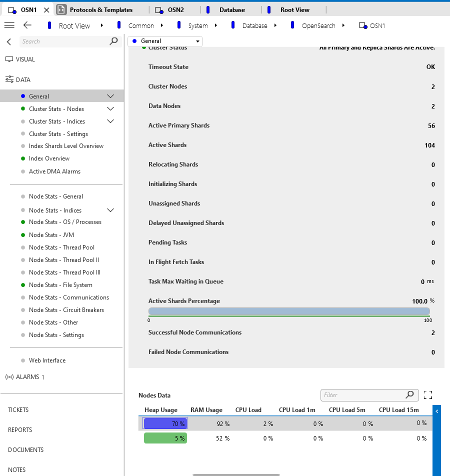Expand the Root View breadcrumb arrow

point(102,25)
